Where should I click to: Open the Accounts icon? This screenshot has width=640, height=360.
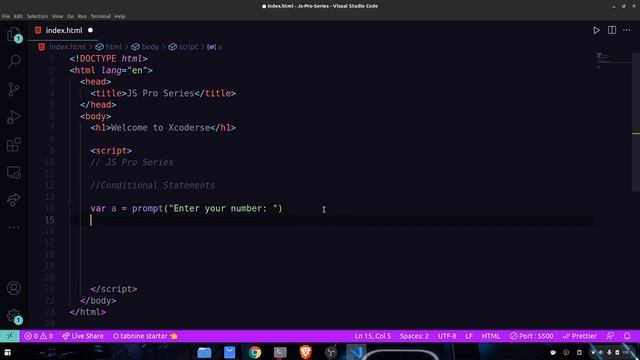pos(14,288)
